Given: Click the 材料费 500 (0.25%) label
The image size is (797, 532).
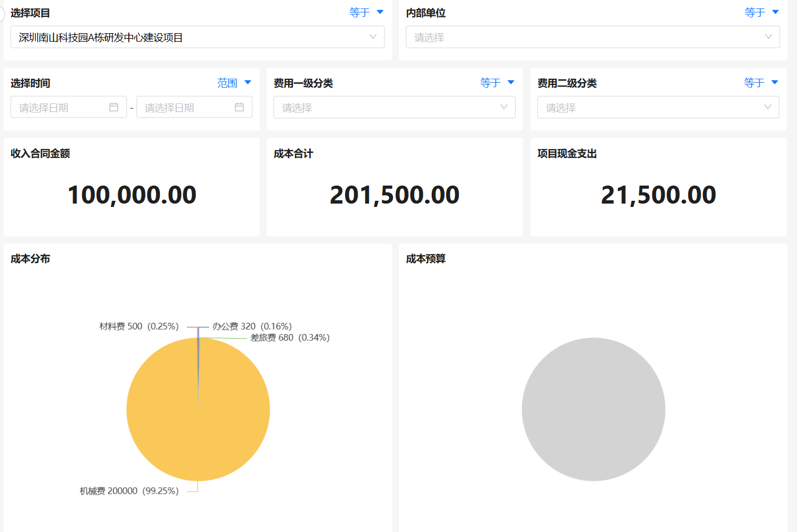Looking at the screenshot, I should point(139,326).
